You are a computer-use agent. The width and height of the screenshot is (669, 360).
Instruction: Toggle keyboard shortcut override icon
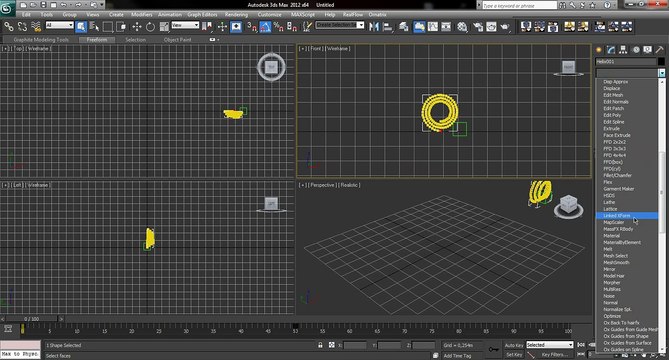click(x=236, y=27)
